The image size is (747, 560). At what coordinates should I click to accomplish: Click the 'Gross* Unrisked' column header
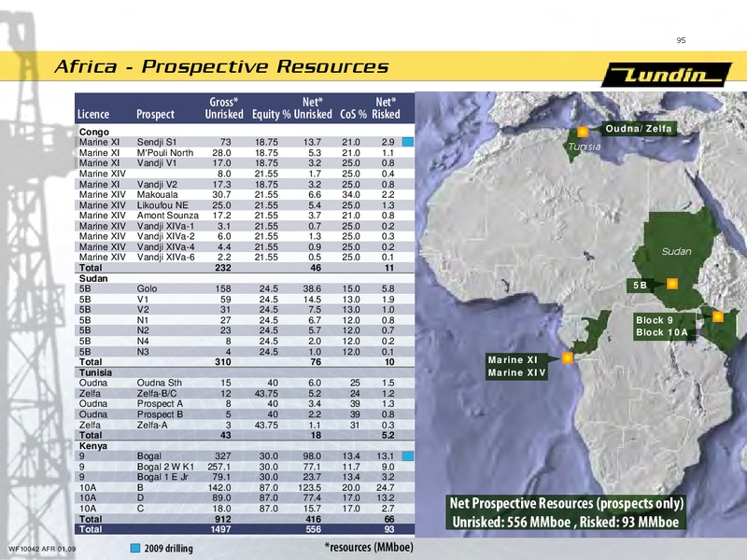[224, 108]
